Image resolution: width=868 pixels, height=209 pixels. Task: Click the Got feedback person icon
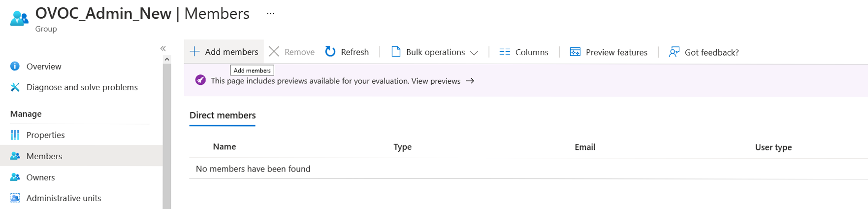[674, 52]
